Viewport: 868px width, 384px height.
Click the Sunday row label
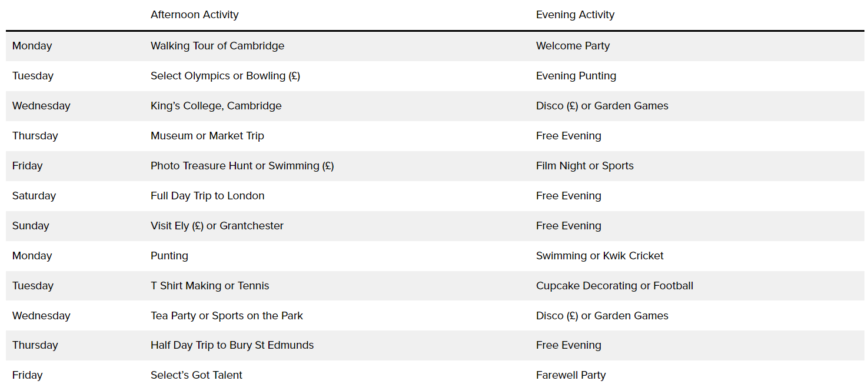pos(31,226)
